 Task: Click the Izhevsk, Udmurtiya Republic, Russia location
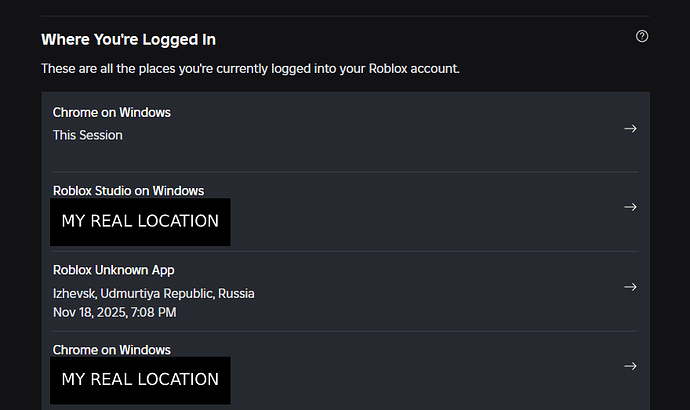(153, 293)
